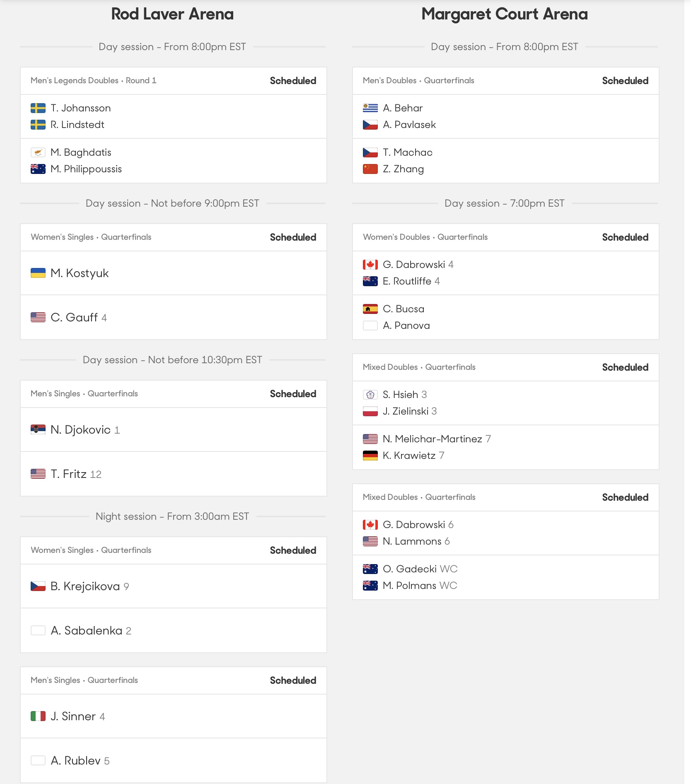
Task: Open C. Gauff player link
Action: point(74,317)
